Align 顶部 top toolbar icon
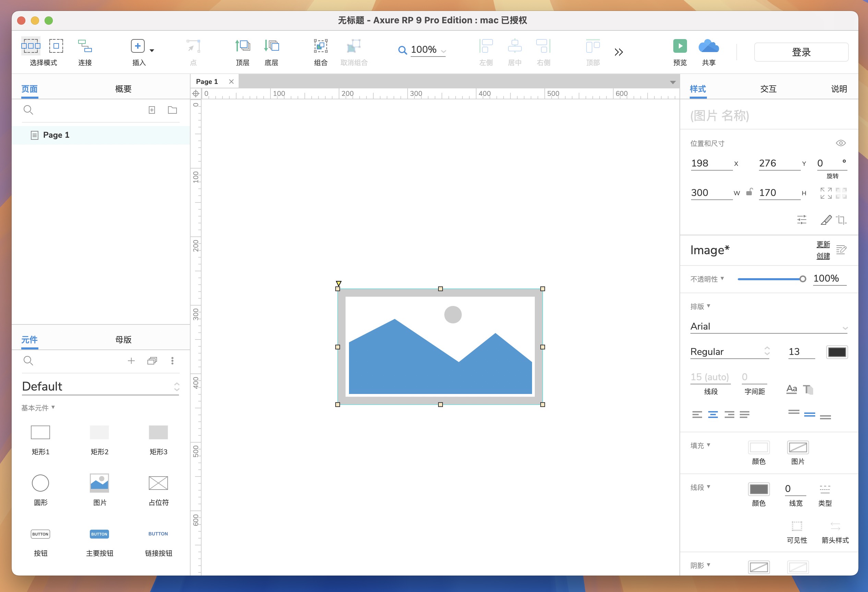Viewport: 868px width, 592px height. [x=593, y=46]
